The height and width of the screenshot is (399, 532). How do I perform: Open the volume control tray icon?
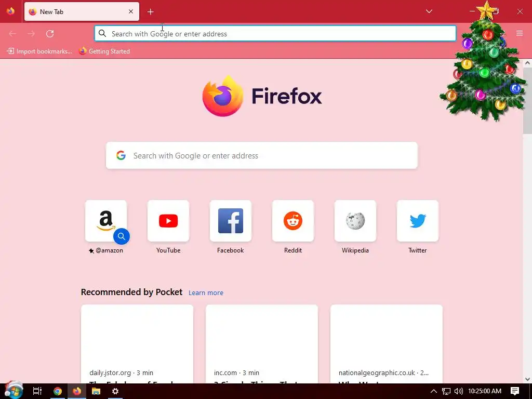459,391
